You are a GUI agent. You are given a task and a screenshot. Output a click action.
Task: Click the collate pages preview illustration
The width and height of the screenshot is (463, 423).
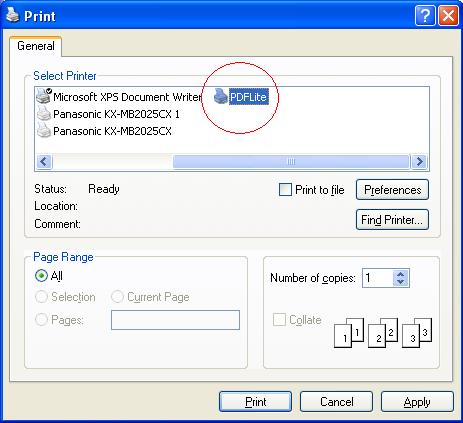(383, 332)
